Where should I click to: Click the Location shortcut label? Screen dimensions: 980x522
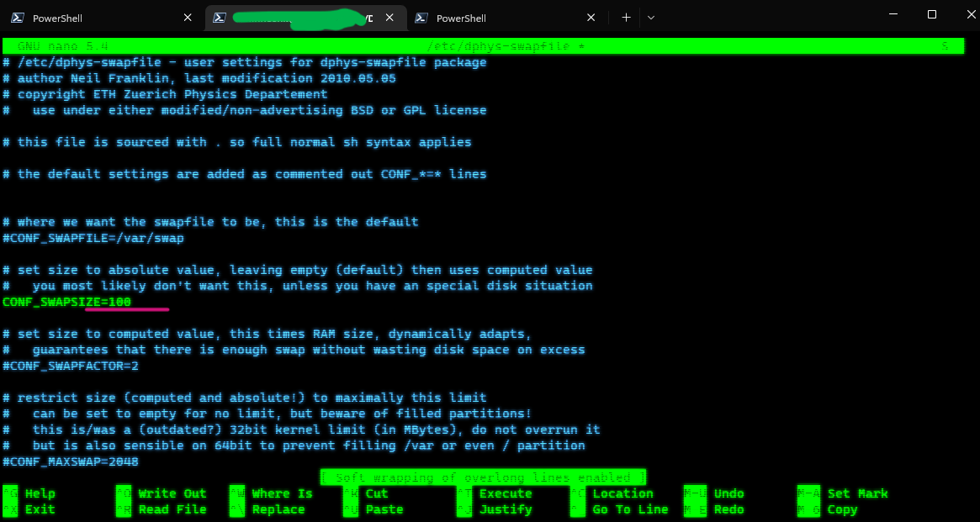pyautogui.click(x=623, y=494)
